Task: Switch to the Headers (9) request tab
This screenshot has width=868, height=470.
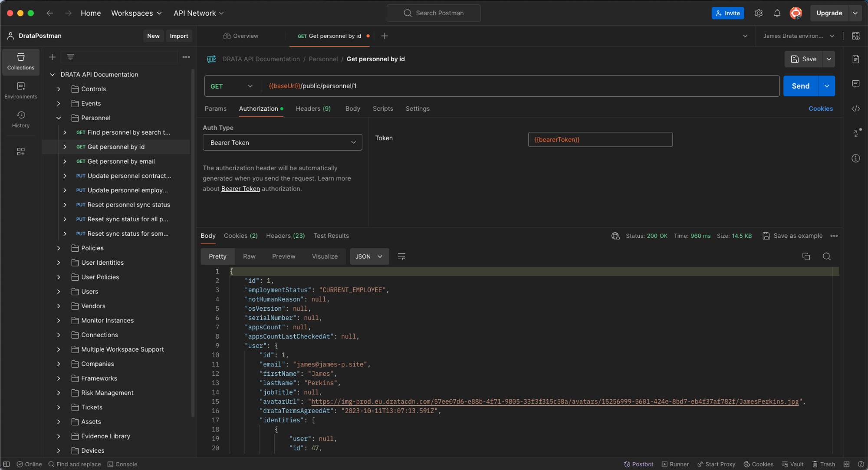Action: [x=313, y=108]
